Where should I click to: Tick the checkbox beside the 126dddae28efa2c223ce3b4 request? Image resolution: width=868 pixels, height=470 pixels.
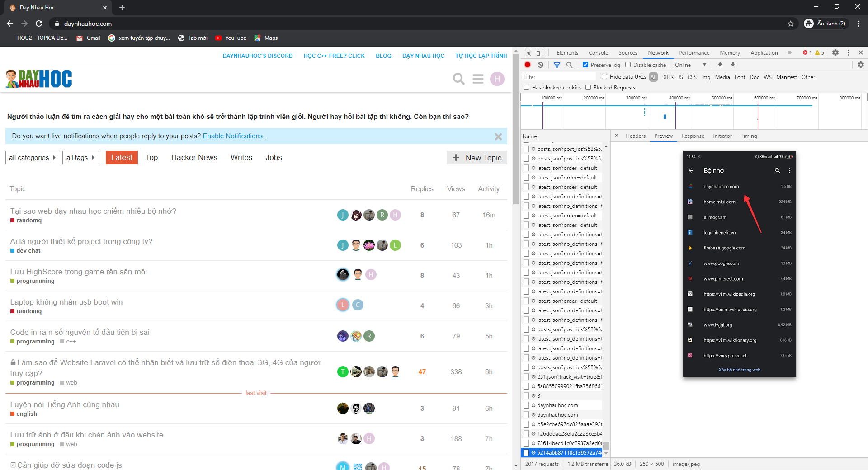click(x=526, y=433)
